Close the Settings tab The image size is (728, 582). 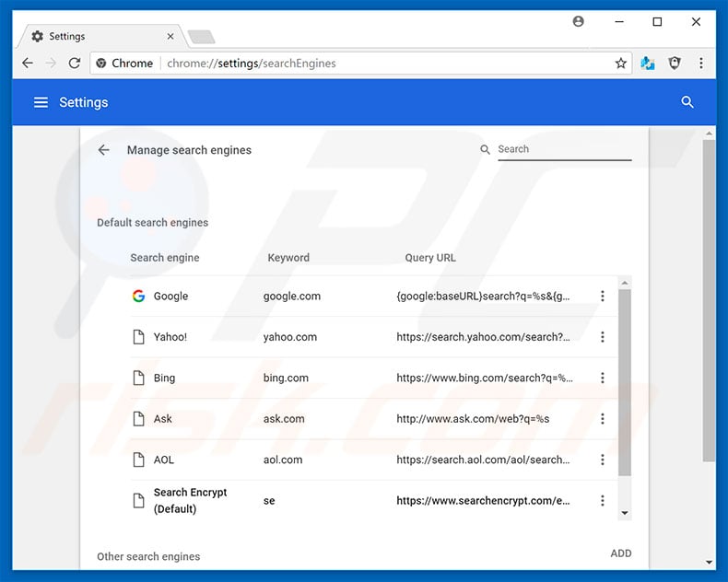point(170,36)
